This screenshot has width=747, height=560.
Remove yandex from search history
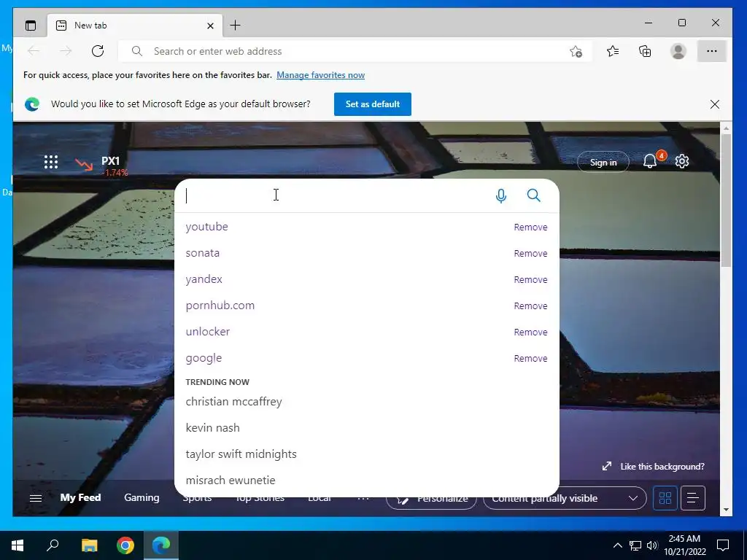click(530, 279)
